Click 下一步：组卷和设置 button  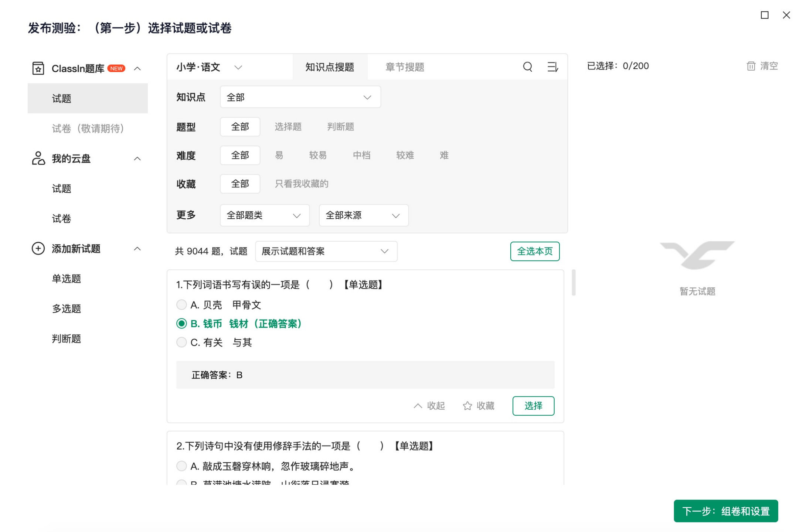tap(725, 511)
